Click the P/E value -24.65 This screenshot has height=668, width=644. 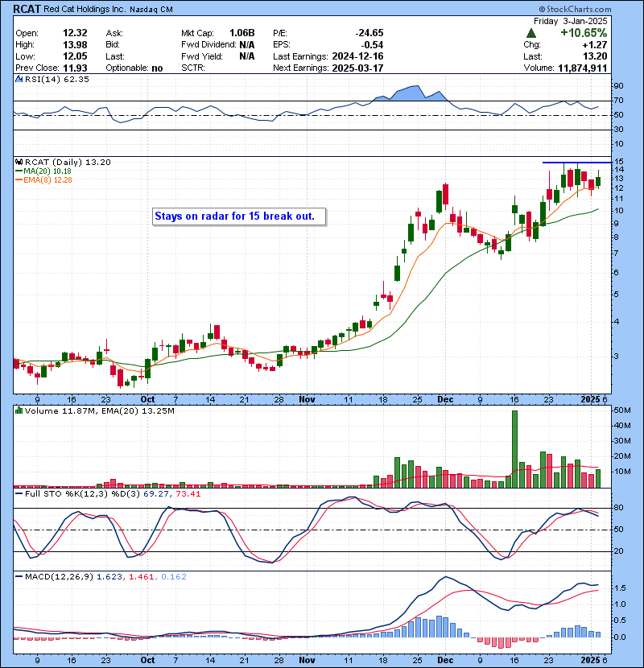[369, 33]
